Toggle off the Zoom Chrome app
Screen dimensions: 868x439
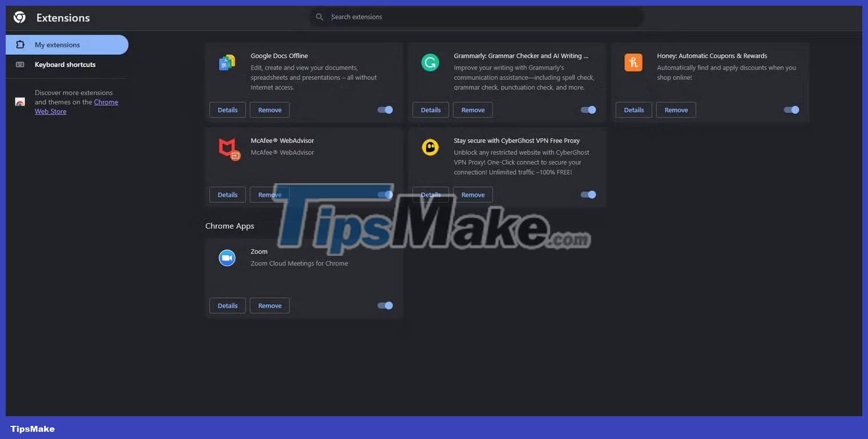385,305
